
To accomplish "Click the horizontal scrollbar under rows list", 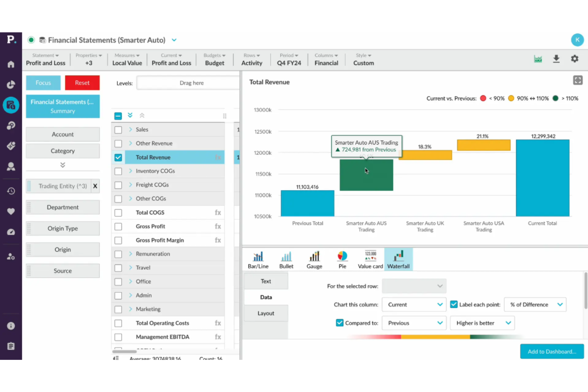I will [x=124, y=351].
